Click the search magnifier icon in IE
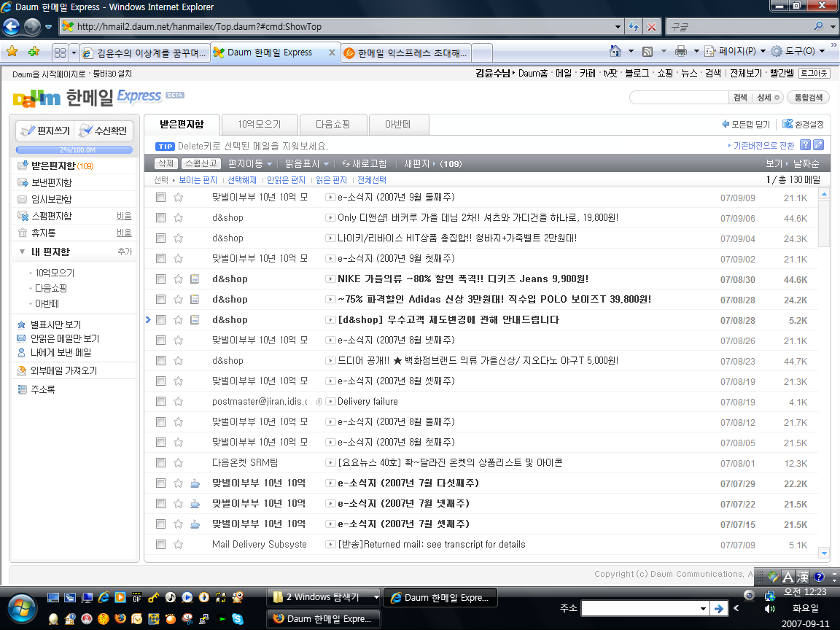The width and height of the screenshot is (840, 630). (x=818, y=26)
